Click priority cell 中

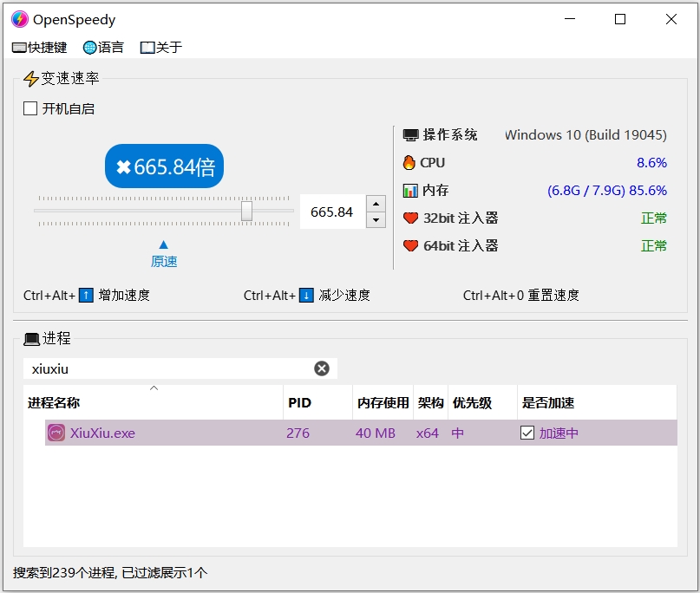click(x=458, y=433)
